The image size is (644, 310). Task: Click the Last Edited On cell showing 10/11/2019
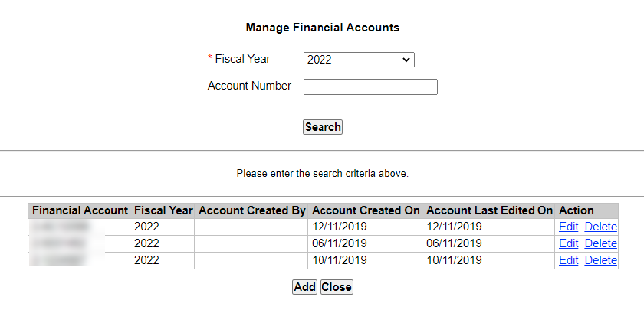[x=454, y=260]
